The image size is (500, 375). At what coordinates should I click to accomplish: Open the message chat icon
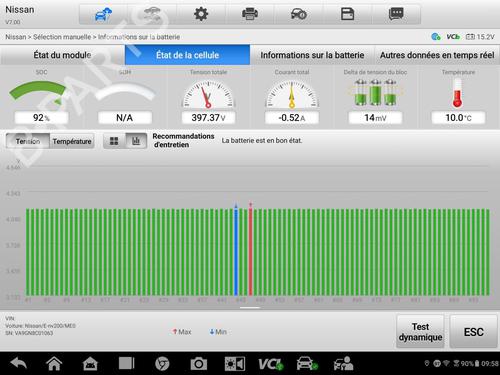(396, 14)
